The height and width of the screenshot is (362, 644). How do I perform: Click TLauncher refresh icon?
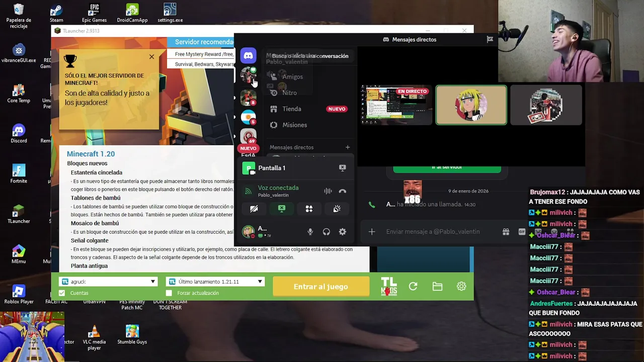coord(413,286)
